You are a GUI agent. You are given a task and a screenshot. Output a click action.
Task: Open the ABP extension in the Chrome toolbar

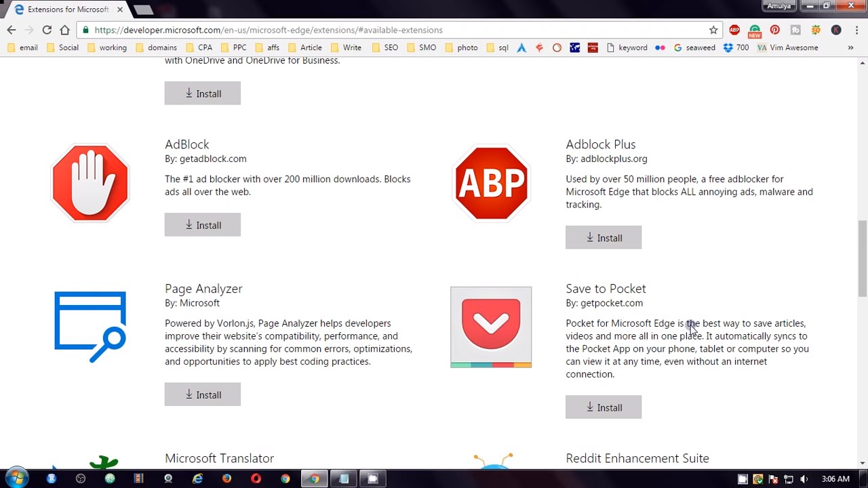pyautogui.click(x=734, y=30)
